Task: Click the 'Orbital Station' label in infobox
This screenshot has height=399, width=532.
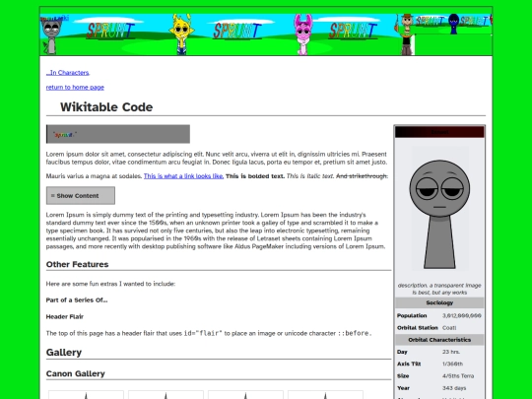Action: click(x=418, y=328)
